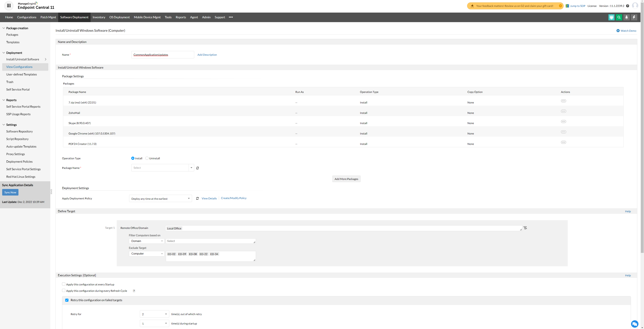Screen dimensions: 644x329
Task: Dismiss the G2 feedback banner
Action: 560,6
